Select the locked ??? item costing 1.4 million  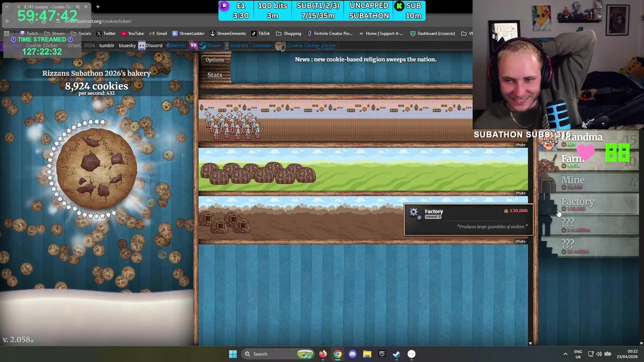coord(589,226)
